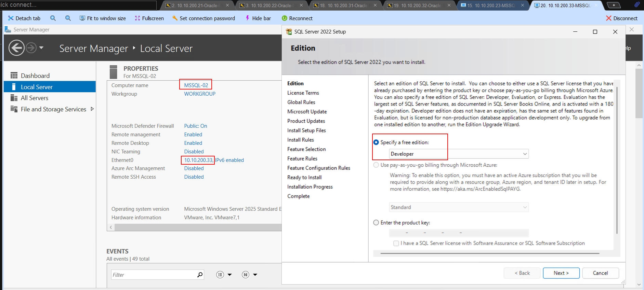Click the setup page horizontal scrollbar
The width and height of the screenshot is (644, 290).
pyautogui.click(x=490, y=253)
